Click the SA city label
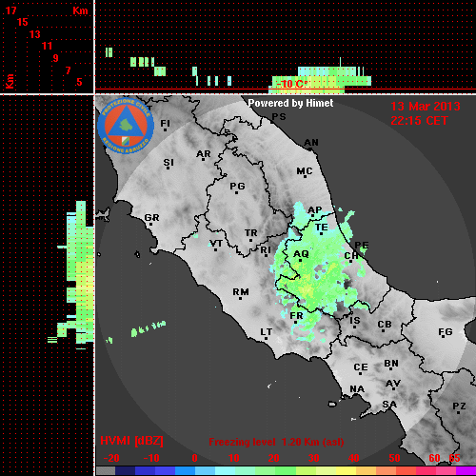Image resolution: width=476 pixels, height=476 pixels. pos(389,405)
